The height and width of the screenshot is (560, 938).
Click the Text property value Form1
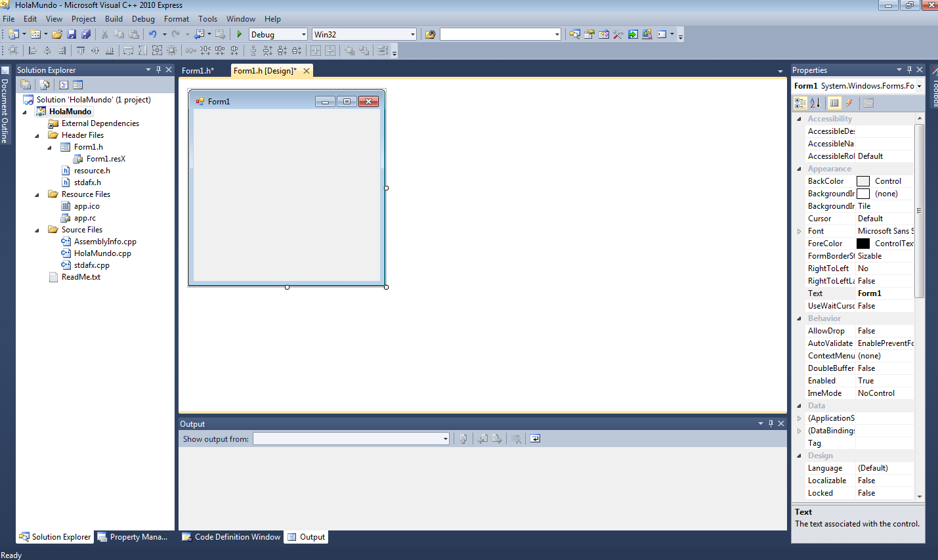(885, 293)
